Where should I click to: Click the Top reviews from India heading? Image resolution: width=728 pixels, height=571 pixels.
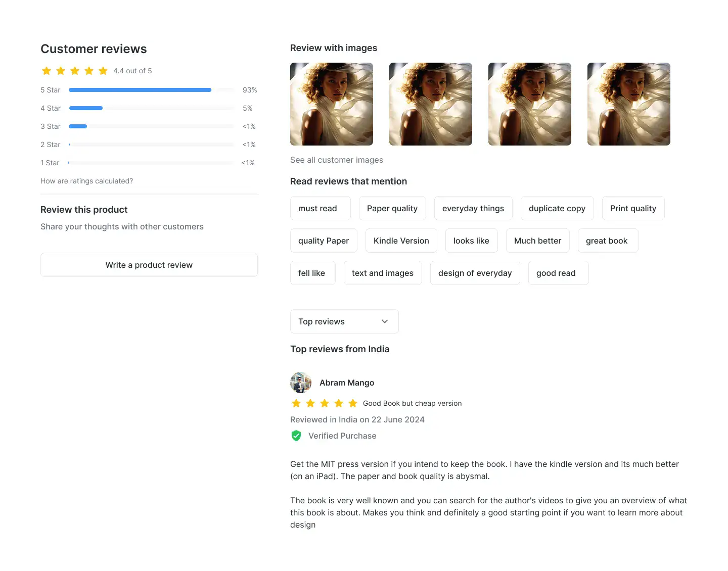point(340,349)
